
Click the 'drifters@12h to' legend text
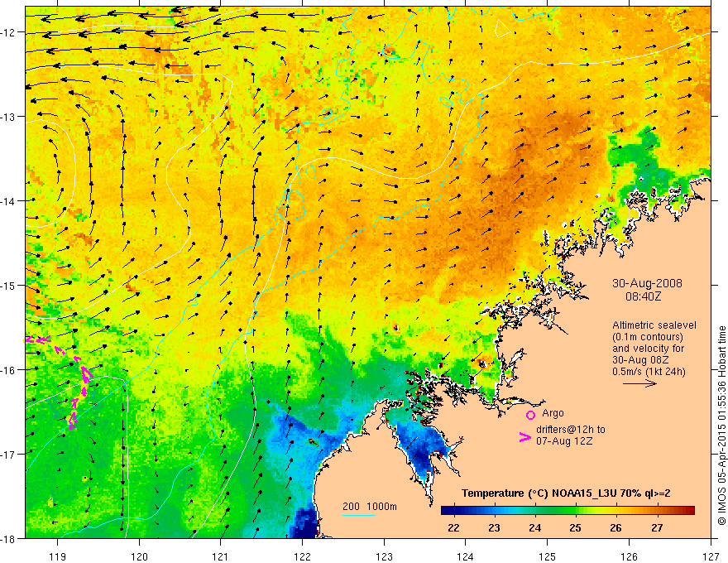[571, 429]
